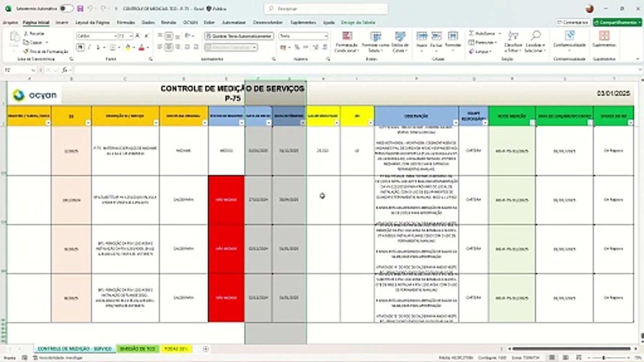This screenshot has height=362, width=644.
Task: Open the Fórmulas ribbon tab
Action: point(126,23)
